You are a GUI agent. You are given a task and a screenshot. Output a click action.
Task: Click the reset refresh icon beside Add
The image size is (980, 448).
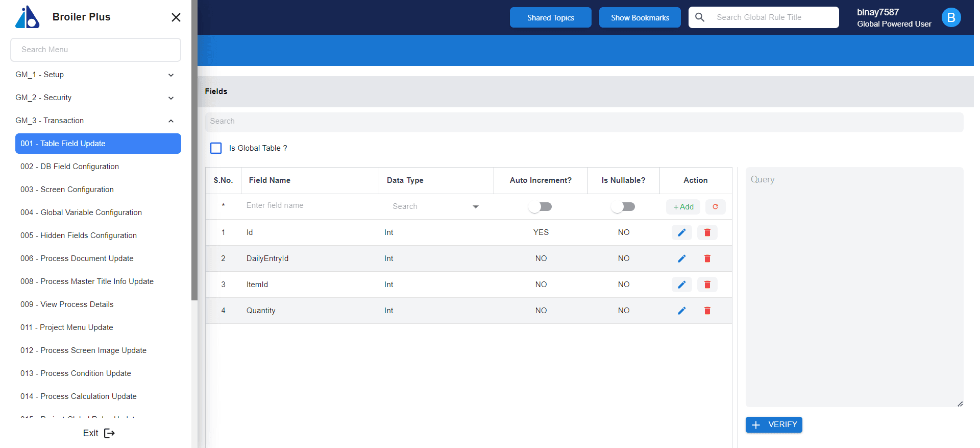(715, 207)
